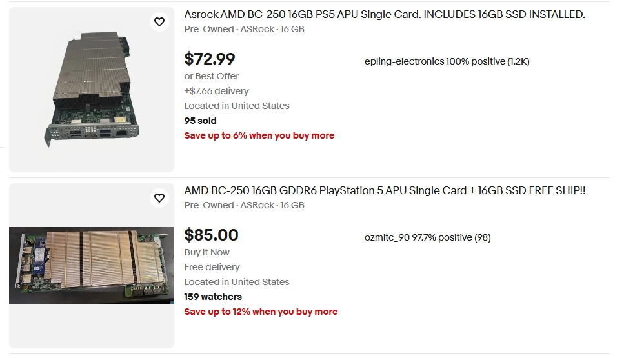The height and width of the screenshot is (358, 644).
Task: Click seller epling-electronics 100% positive
Action: coord(447,61)
